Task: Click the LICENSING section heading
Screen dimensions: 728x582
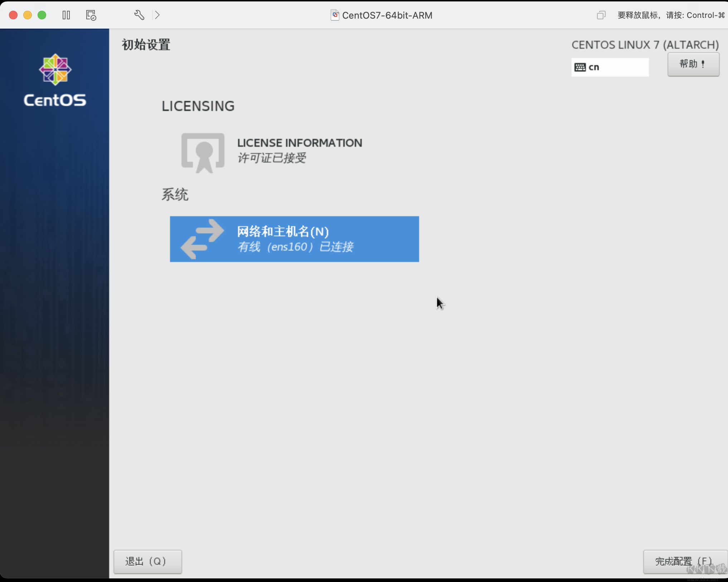Action: [x=198, y=106]
